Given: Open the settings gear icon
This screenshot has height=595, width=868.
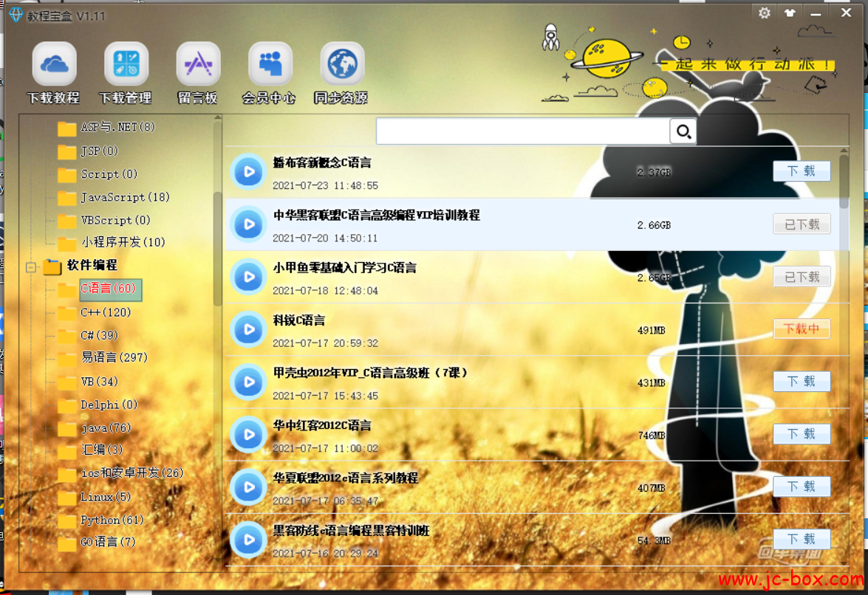Looking at the screenshot, I should pyautogui.click(x=765, y=13).
